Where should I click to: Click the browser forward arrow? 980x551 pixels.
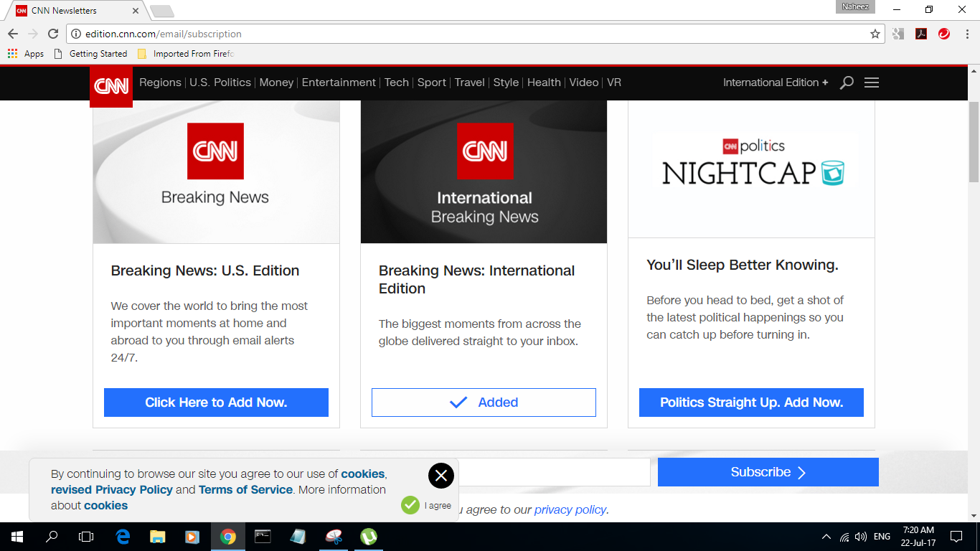33,34
